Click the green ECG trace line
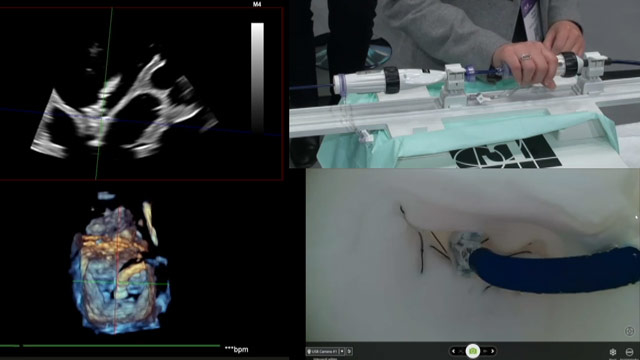This screenshot has height=360, width=640. click(x=121, y=346)
